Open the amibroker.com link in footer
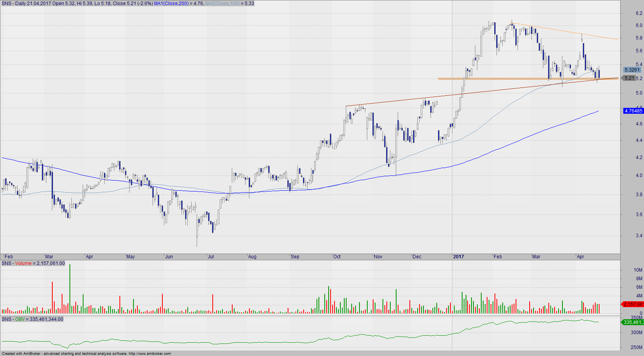Viewport: 644px width, 356px height. [x=149, y=354]
